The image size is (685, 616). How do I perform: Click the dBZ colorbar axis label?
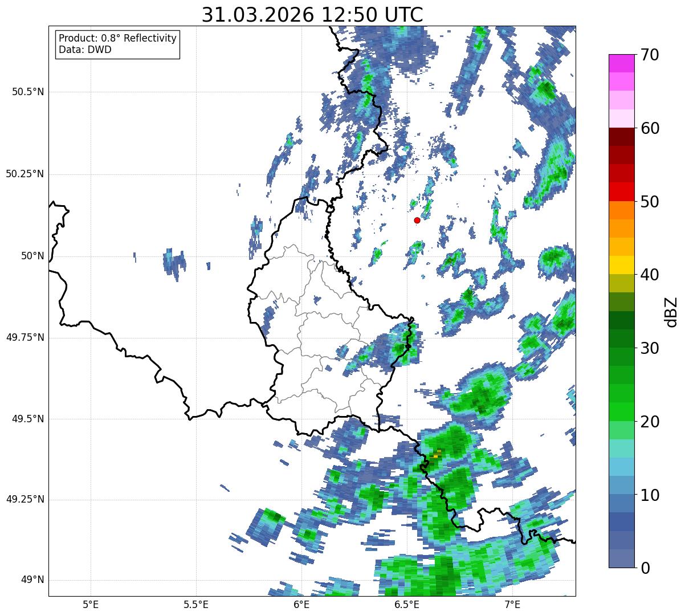coord(672,311)
